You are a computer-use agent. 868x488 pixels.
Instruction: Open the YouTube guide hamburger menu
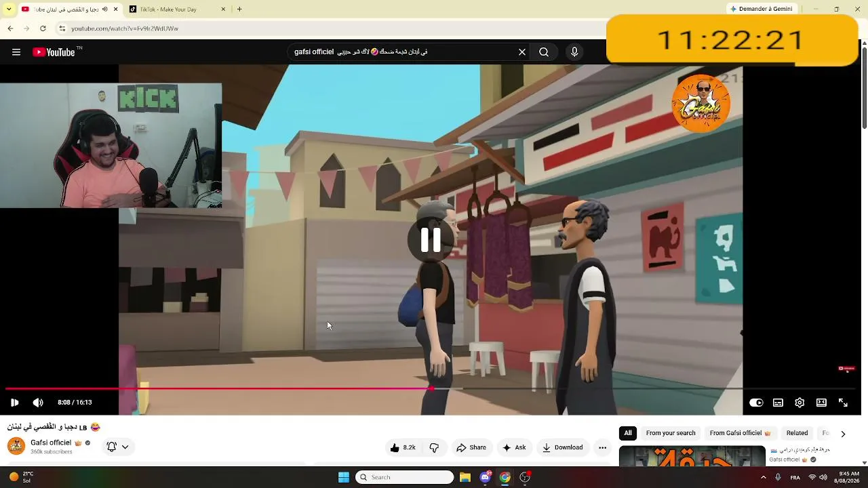click(x=16, y=52)
